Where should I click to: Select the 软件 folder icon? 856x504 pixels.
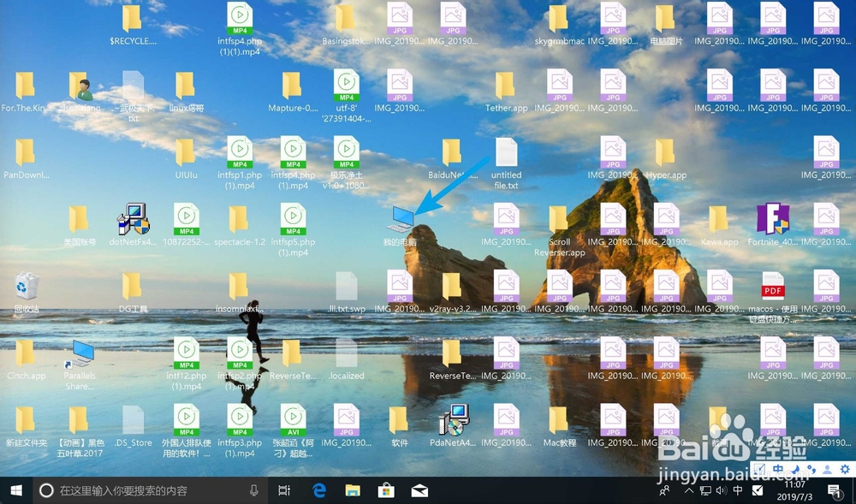pyautogui.click(x=400, y=426)
